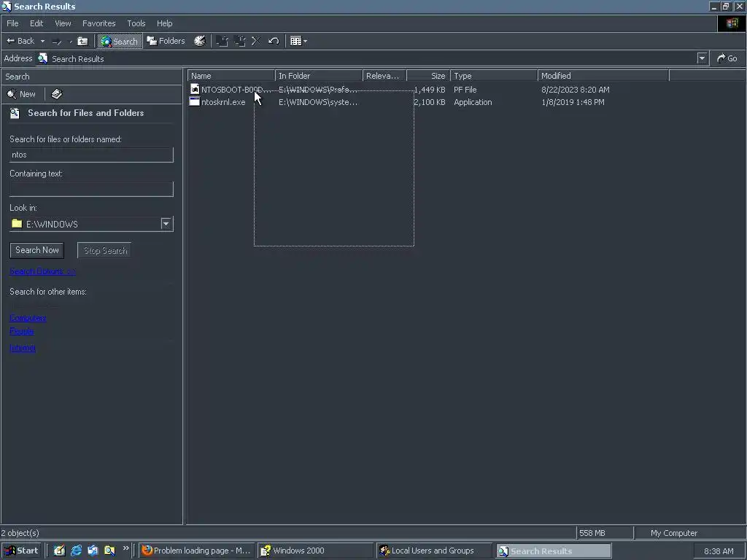747x560 pixels.
Task: Click the Search Now button
Action: click(x=37, y=250)
